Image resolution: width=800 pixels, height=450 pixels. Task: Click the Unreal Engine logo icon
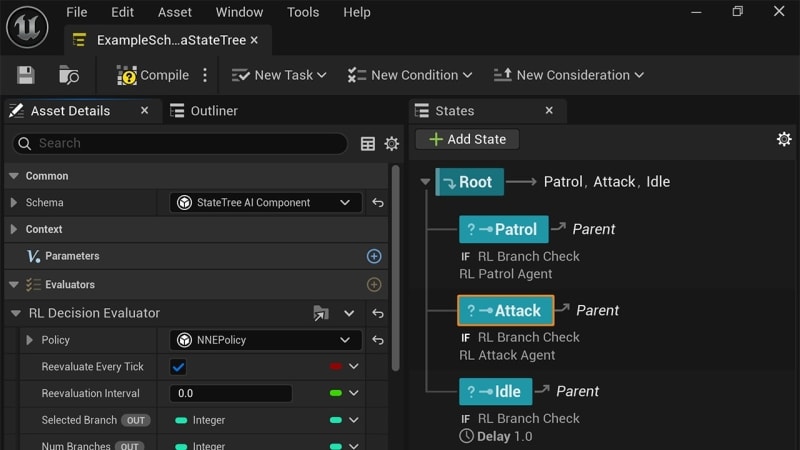point(28,27)
